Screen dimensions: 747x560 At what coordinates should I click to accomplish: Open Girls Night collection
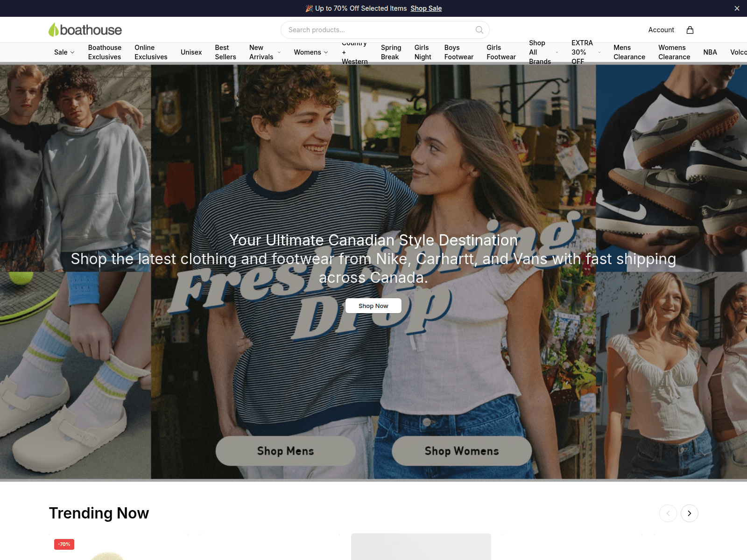pos(423,52)
